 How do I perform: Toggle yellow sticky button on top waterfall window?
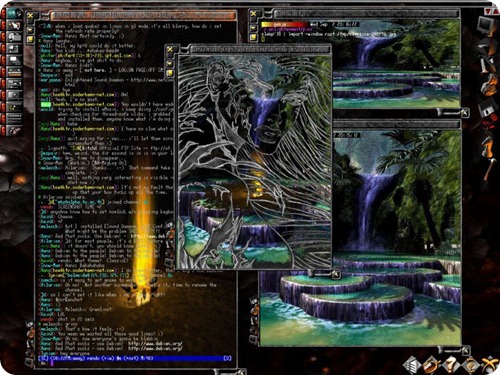click(254, 37)
